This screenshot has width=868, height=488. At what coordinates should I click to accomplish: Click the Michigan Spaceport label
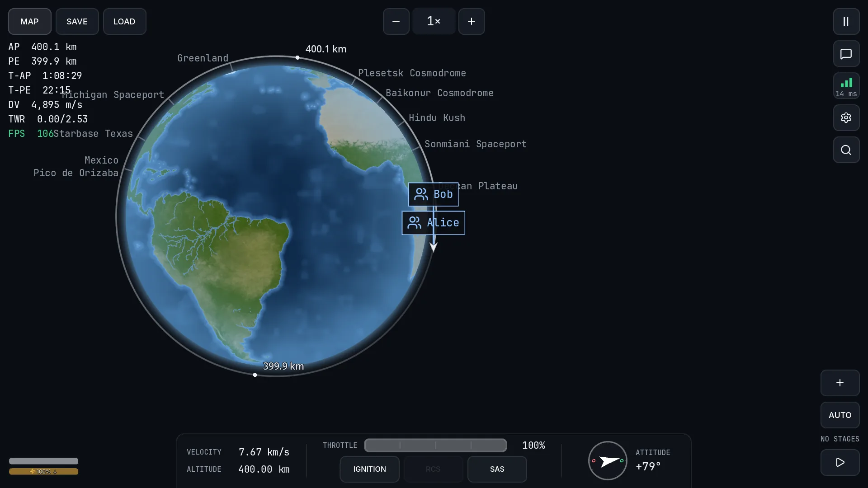[113, 95]
